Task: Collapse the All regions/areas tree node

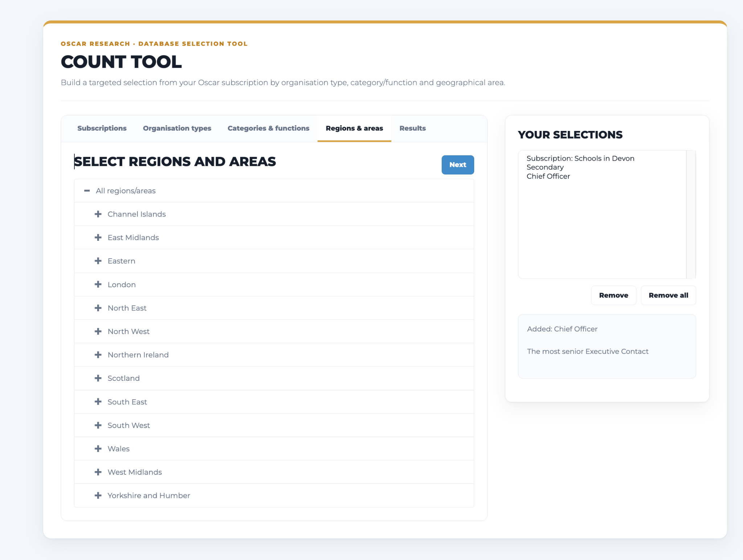Action: [87, 190]
